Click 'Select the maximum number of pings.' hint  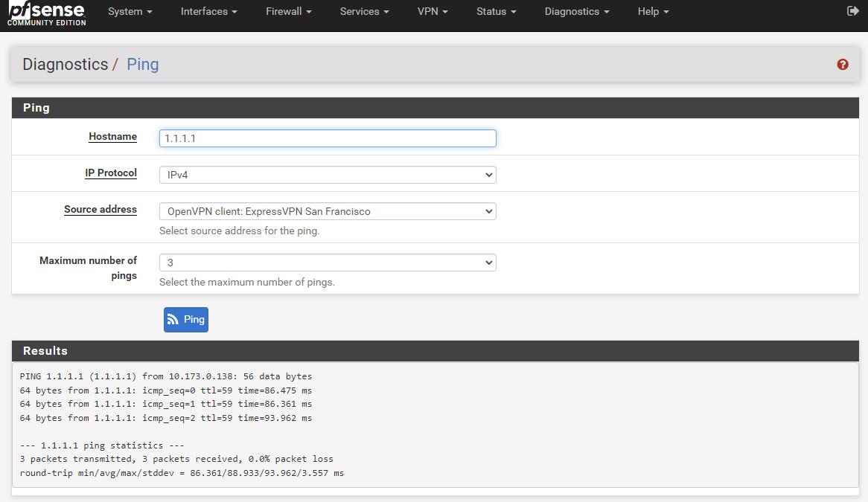(247, 283)
